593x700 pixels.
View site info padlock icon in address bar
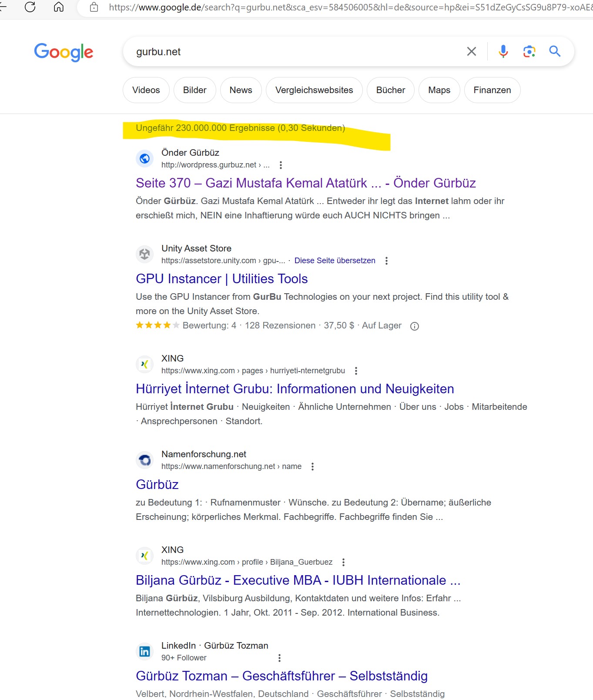94,7
